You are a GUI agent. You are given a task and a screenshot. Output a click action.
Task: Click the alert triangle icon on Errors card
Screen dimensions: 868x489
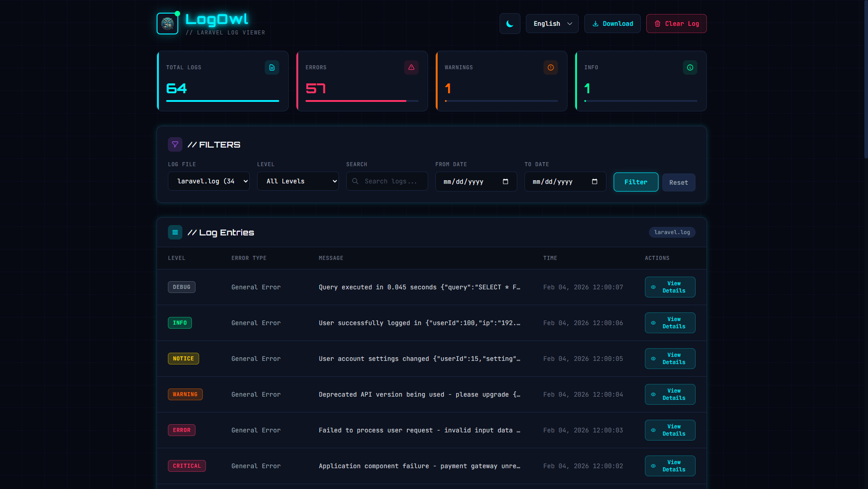pyautogui.click(x=411, y=67)
